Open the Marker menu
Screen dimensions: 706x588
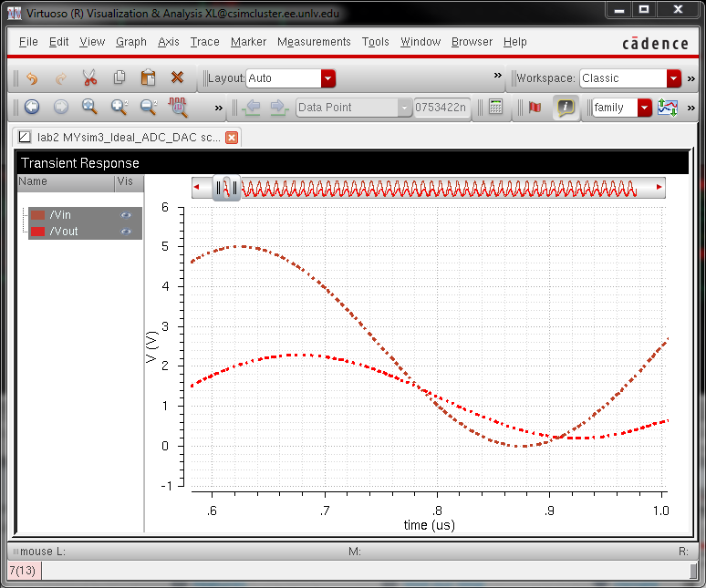(248, 42)
